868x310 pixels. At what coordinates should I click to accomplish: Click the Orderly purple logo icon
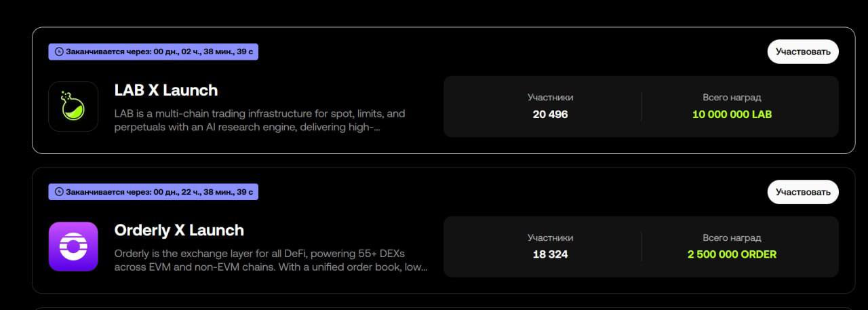click(73, 246)
